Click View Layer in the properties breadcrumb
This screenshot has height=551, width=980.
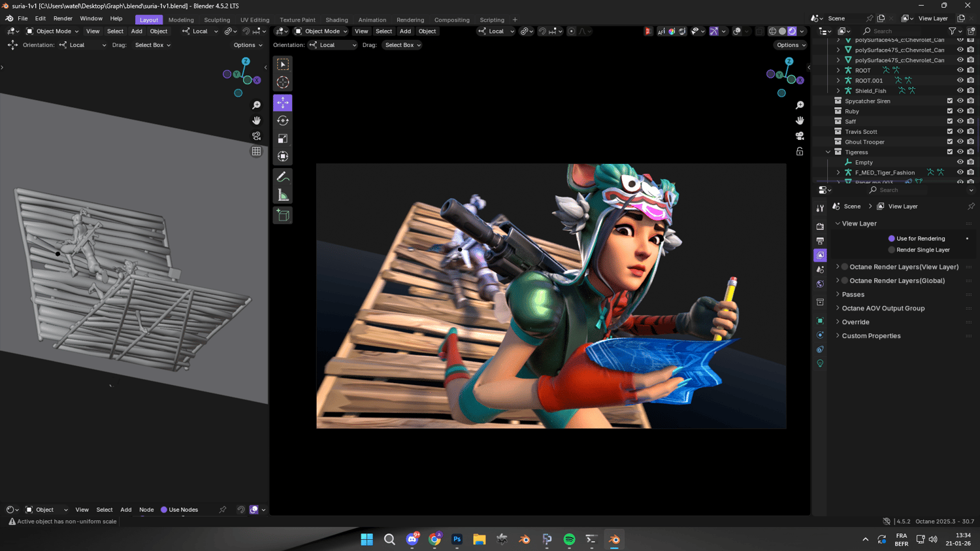903,207
